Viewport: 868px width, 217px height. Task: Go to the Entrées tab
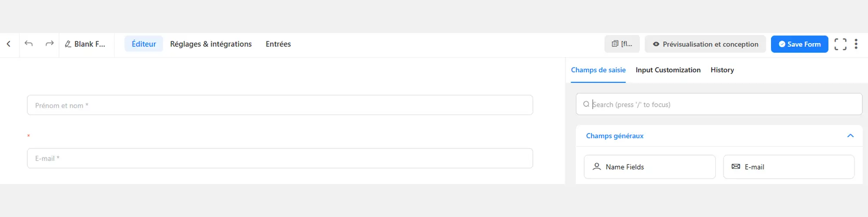pyautogui.click(x=278, y=44)
